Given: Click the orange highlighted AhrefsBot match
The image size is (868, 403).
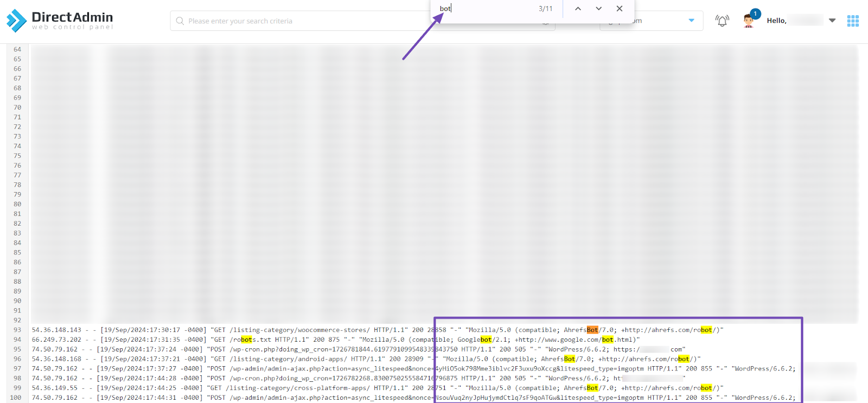Looking at the screenshot, I should click(x=592, y=330).
